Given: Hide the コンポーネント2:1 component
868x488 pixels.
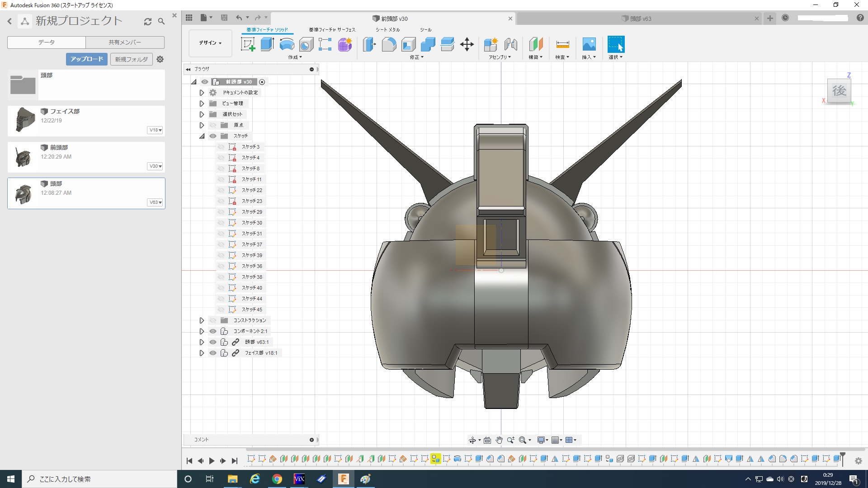Looking at the screenshot, I should [213, 331].
